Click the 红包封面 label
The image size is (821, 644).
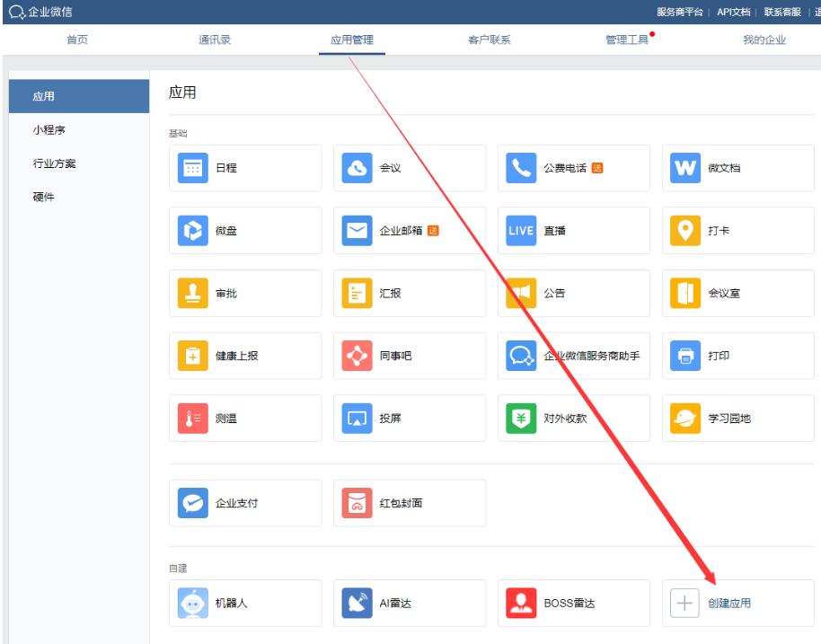[x=401, y=503]
